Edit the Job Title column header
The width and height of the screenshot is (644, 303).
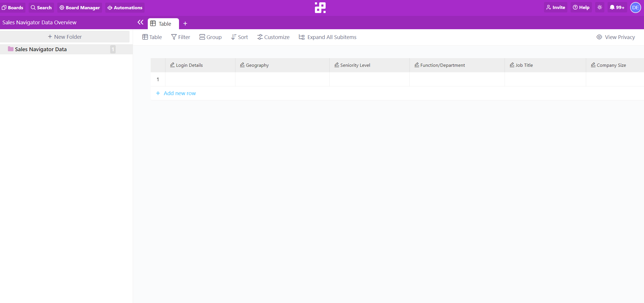(545, 65)
